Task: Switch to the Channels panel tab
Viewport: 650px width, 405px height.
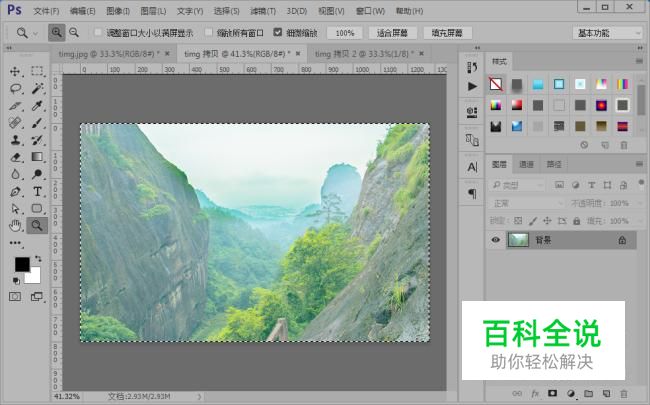Action: pyautogui.click(x=526, y=165)
